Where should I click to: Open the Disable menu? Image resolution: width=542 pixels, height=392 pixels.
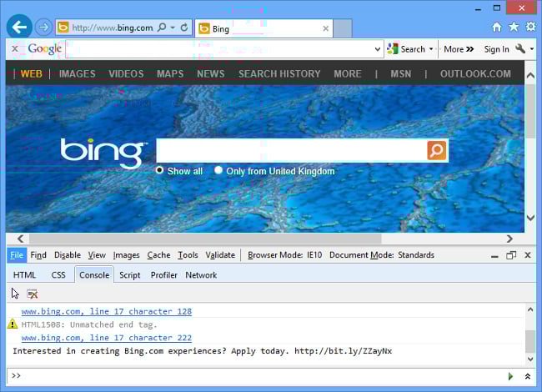[68, 255]
